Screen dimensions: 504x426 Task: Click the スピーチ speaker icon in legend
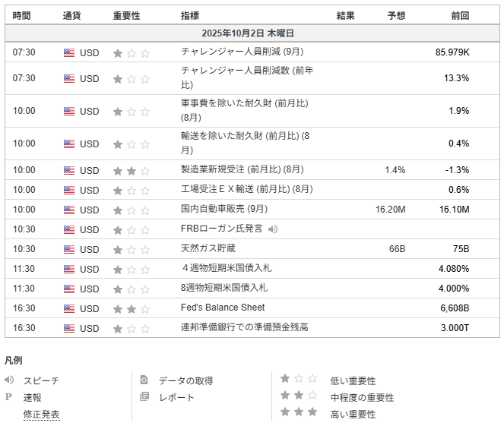pyautogui.click(x=9, y=380)
